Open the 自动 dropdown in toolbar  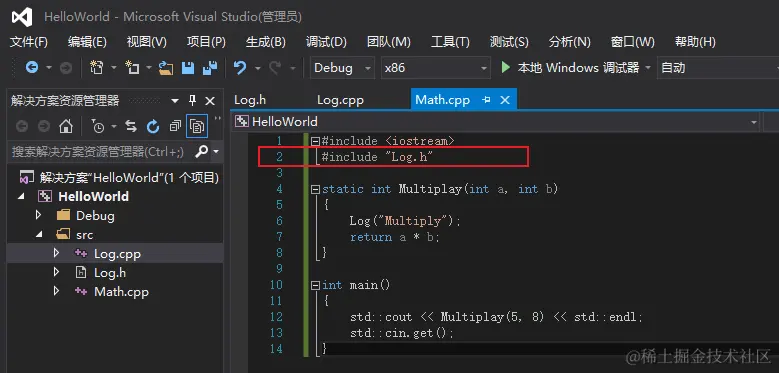pos(717,68)
